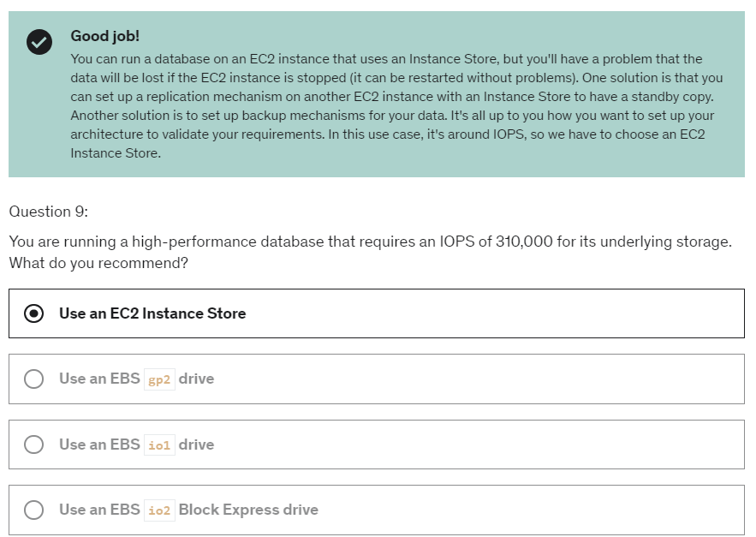Click the selected answer's bold label text
The image size is (756, 537).
[151, 313]
